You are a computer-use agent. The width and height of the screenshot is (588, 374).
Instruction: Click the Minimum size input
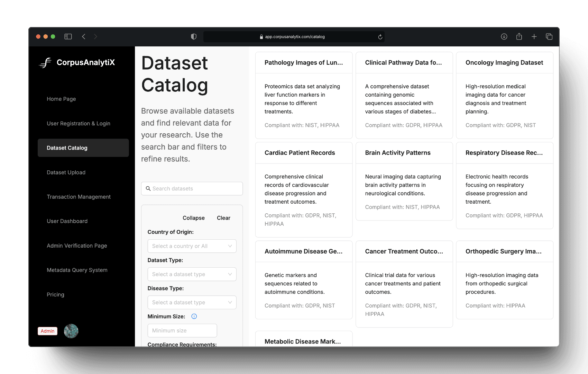(182, 330)
